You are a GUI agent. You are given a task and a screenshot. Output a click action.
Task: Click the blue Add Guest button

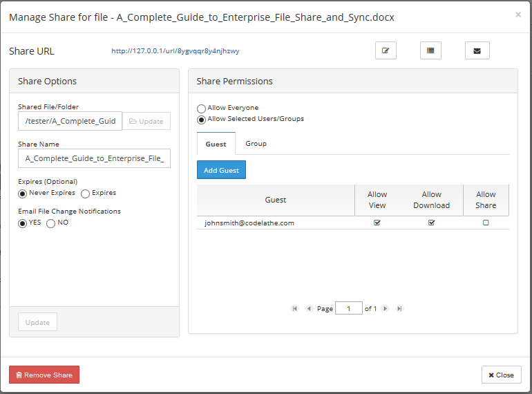coord(221,170)
